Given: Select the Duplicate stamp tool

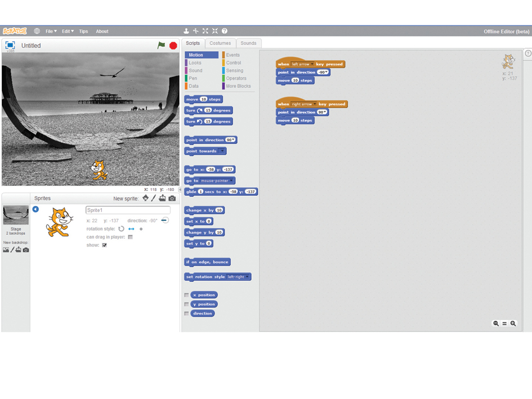Looking at the screenshot, I should 186,31.
